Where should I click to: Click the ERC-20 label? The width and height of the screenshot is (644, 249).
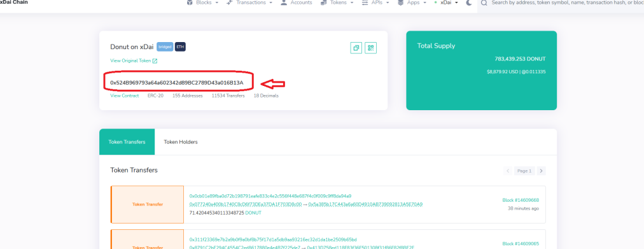click(155, 96)
